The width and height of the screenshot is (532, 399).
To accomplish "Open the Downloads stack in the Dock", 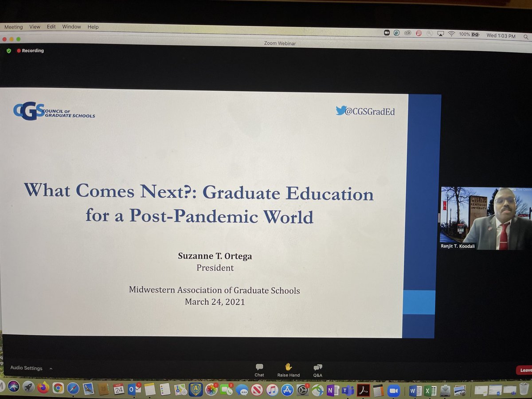I will [x=445, y=391].
